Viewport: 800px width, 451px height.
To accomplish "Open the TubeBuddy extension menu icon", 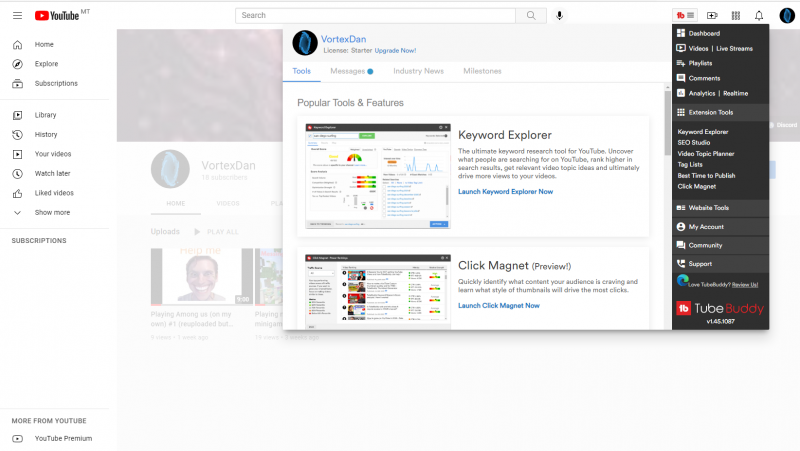I will [685, 15].
